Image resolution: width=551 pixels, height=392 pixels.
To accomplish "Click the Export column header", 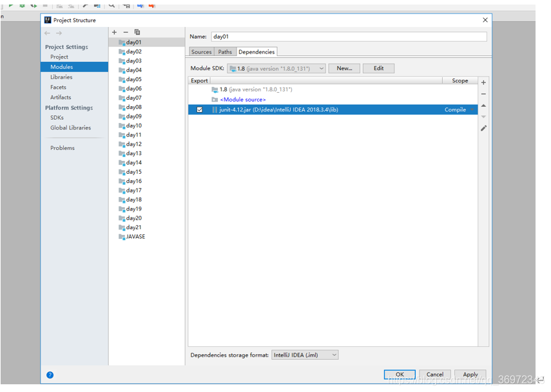I will pos(199,80).
